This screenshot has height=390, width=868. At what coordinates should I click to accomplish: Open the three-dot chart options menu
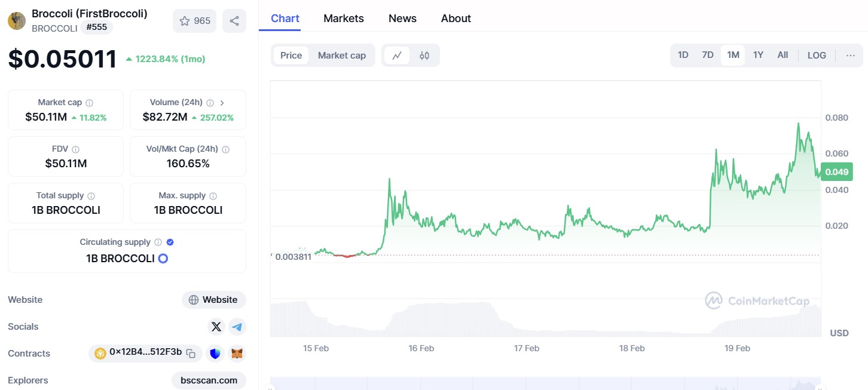click(850, 56)
